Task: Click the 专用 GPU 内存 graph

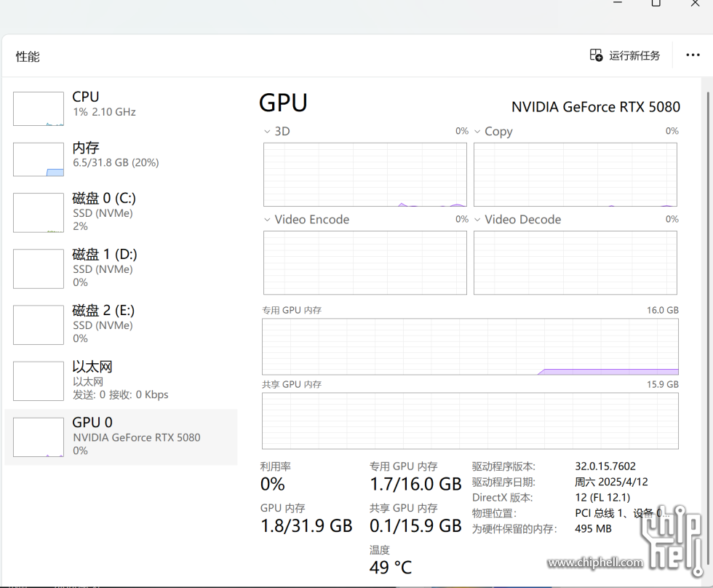Action: pyautogui.click(x=470, y=346)
